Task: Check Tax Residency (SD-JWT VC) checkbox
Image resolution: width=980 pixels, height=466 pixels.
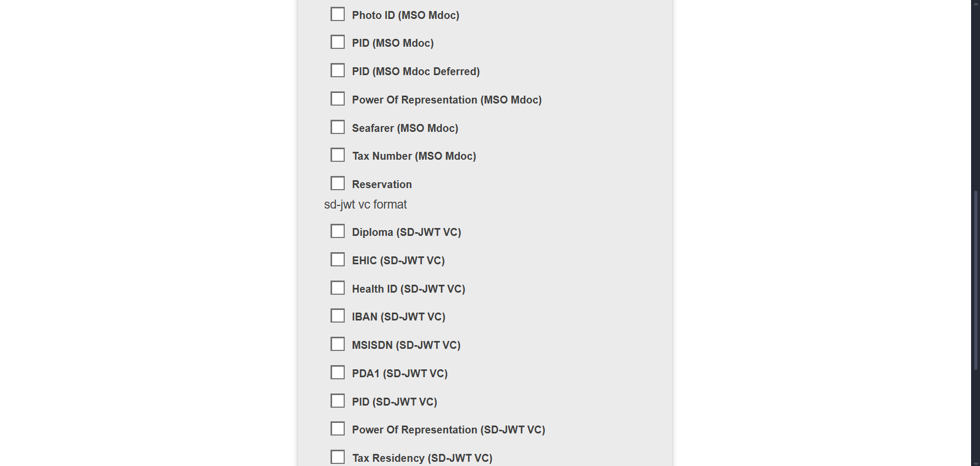Action: [x=337, y=457]
